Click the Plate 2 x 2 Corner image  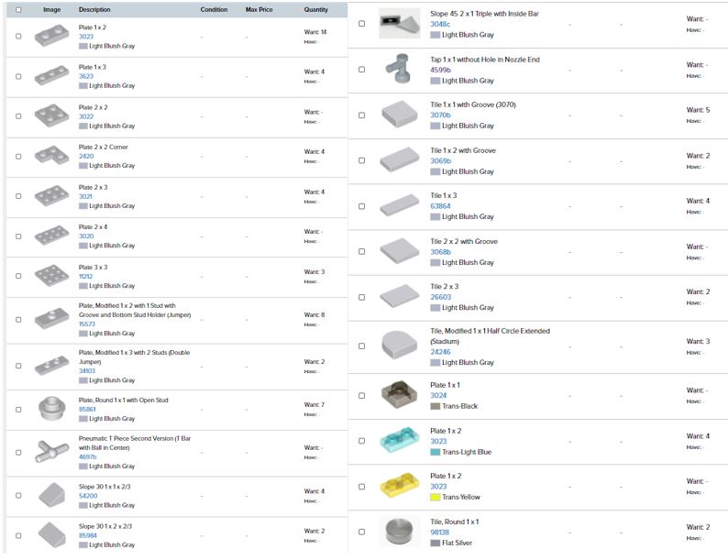tap(51, 156)
